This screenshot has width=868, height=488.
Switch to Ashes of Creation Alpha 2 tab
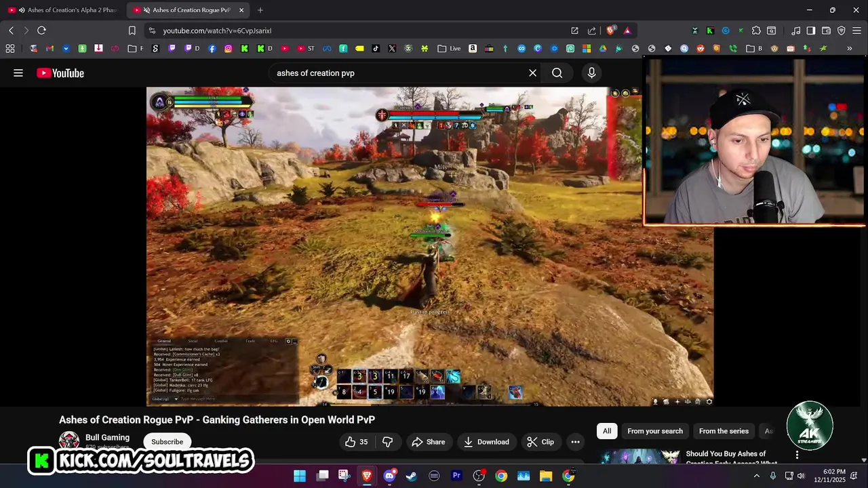pos(64,10)
